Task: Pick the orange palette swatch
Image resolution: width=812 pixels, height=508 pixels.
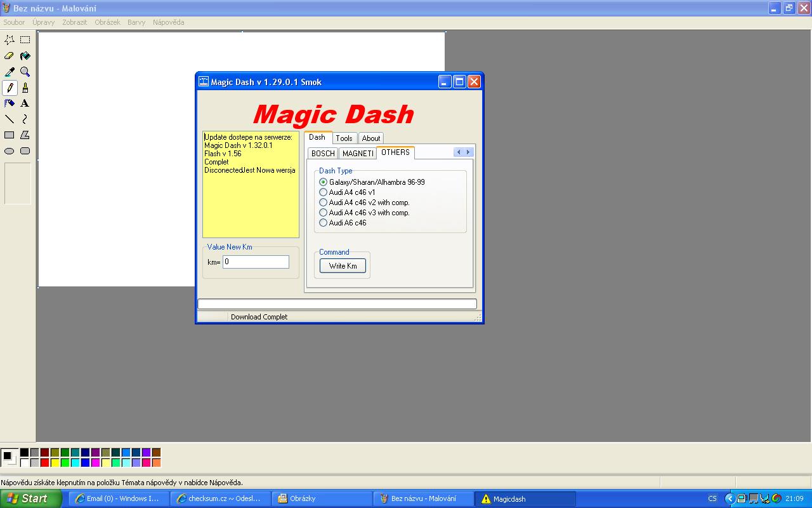Action: [156, 462]
